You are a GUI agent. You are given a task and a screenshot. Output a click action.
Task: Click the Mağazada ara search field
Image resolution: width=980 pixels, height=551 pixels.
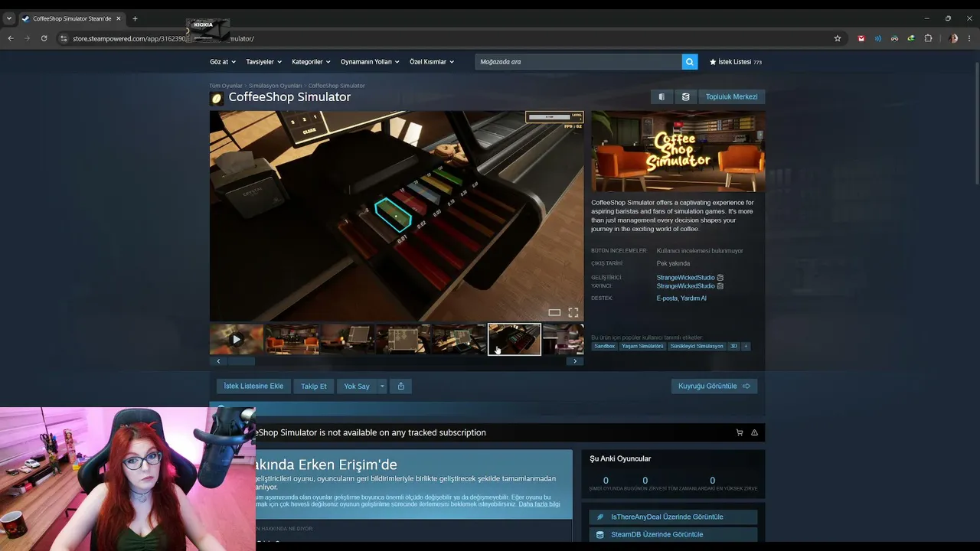pos(578,62)
